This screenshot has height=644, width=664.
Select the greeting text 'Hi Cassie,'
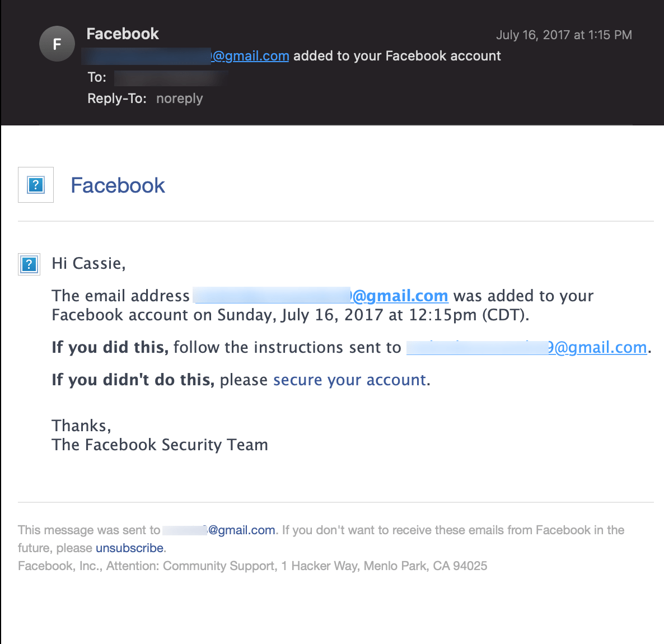88,263
